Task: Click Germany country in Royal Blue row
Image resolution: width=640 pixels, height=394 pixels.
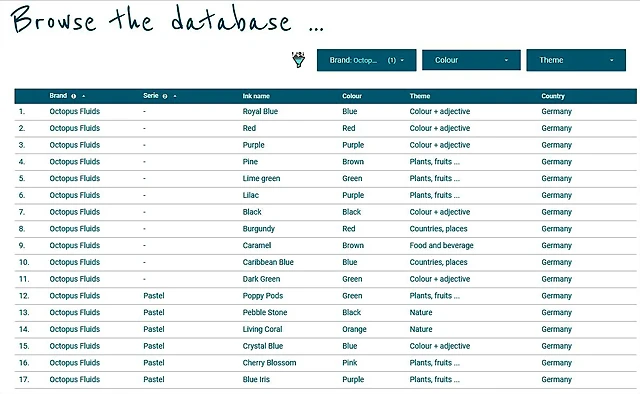Action: pos(556,111)
